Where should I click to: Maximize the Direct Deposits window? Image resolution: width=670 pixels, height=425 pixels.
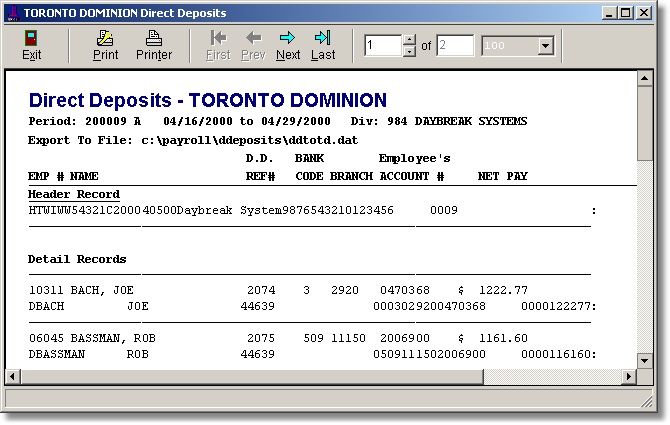click(x=626, y=13)
